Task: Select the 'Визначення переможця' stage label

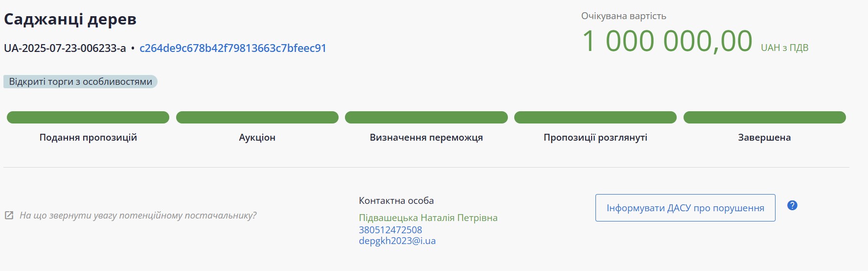Action: (x=426, y=138)
